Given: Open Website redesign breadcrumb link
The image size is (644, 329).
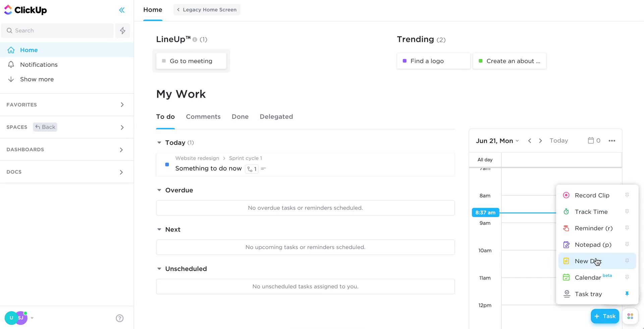Looking at the screenshot, I should pyautogui.click(x=197, y=158).
